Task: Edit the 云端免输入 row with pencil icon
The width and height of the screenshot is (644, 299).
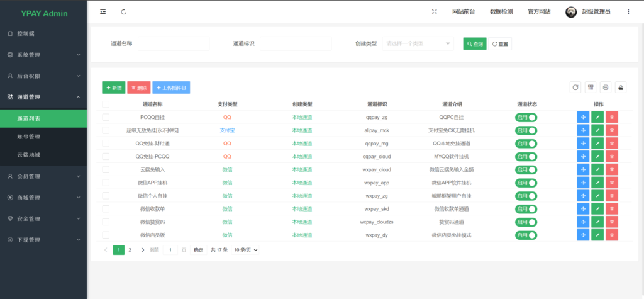Action: [597, 169]
